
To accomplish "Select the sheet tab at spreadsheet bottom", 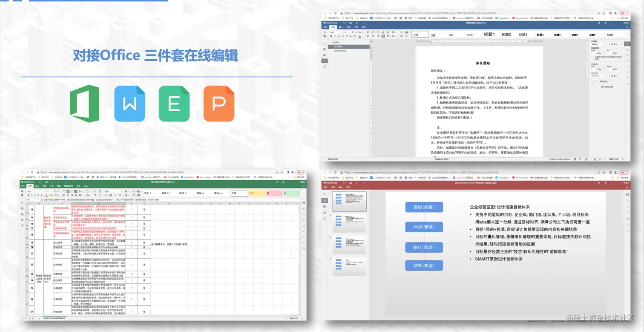I will tap(54, 318).
